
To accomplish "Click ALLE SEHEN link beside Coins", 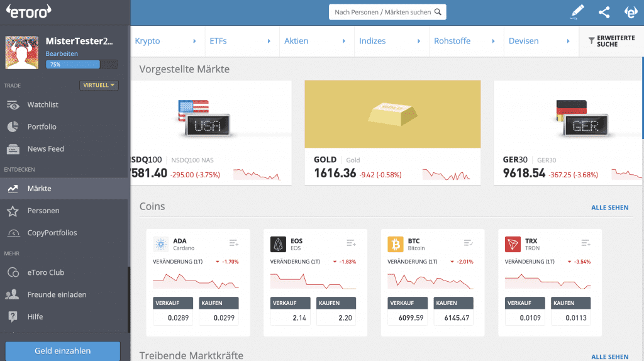I will click(609, 208).
